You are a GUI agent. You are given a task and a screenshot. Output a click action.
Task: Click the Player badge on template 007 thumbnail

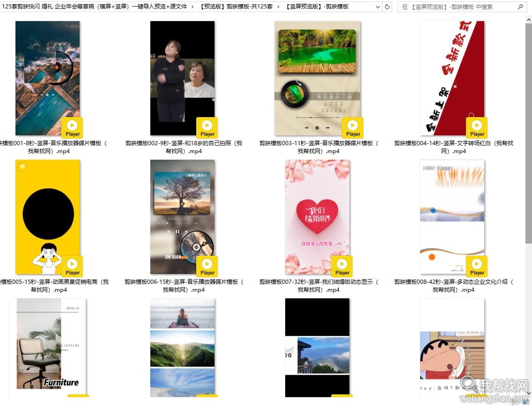[x=342, y=266]
